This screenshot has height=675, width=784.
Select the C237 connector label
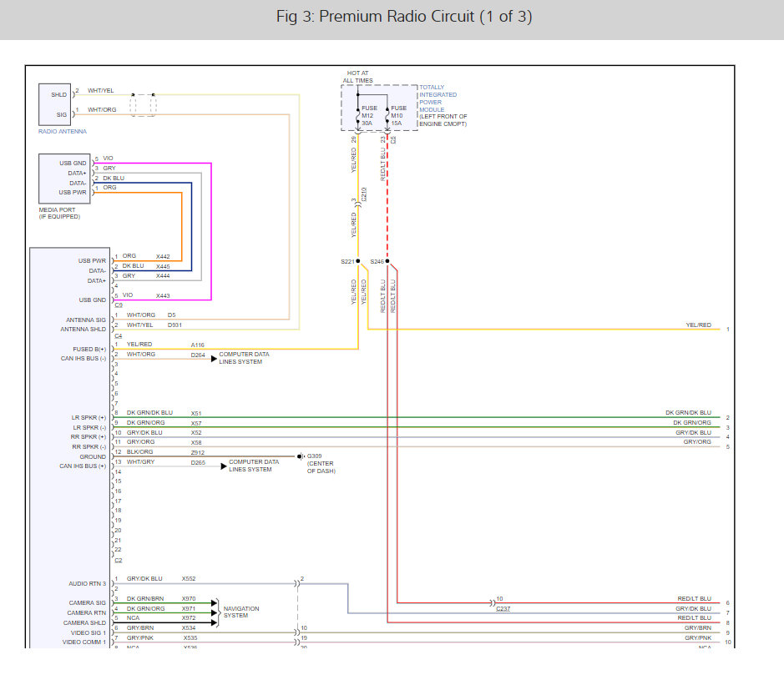tap(503, 608)
